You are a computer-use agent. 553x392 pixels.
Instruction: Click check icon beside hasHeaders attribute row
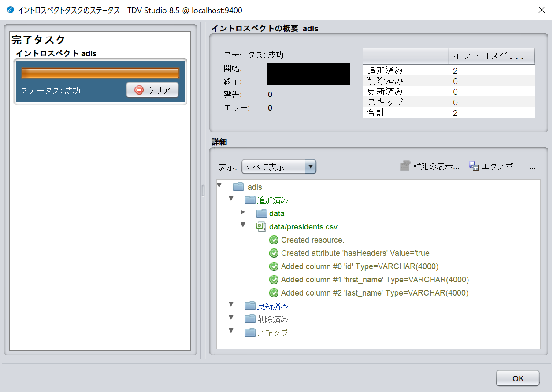click(274, 253)
